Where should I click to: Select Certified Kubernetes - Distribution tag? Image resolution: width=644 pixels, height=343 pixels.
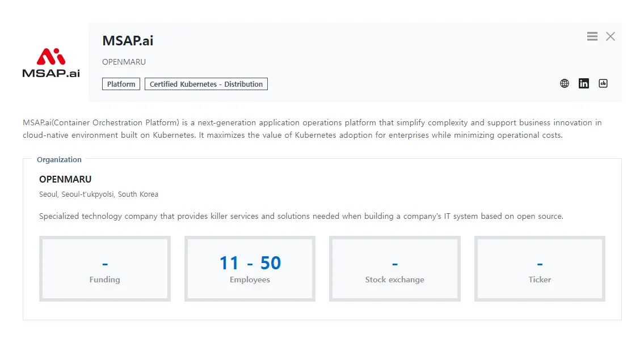click(206, 84)
